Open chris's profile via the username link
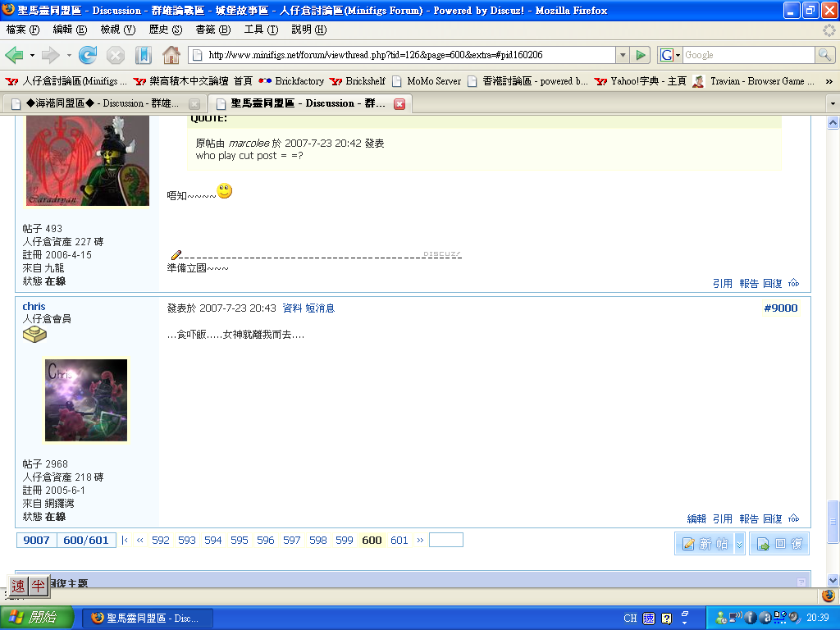 point(33,306)
